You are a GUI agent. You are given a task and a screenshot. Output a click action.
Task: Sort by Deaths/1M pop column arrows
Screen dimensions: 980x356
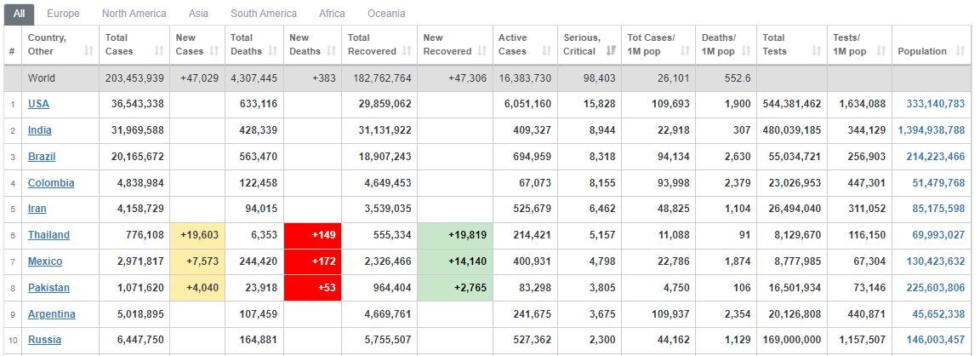745,51
